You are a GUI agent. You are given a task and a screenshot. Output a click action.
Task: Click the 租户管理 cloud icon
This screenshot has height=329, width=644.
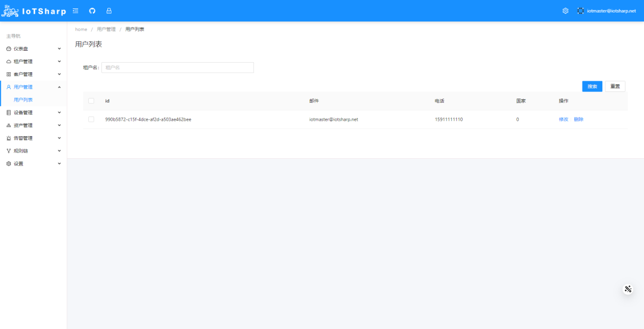click(x=8, y=62)
